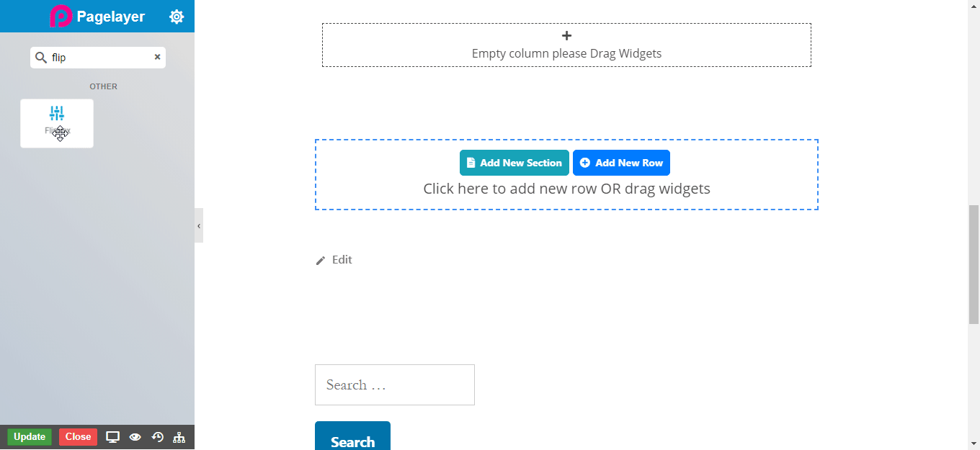
Task: Click the Add New Section button
Action: pos(514,163)
